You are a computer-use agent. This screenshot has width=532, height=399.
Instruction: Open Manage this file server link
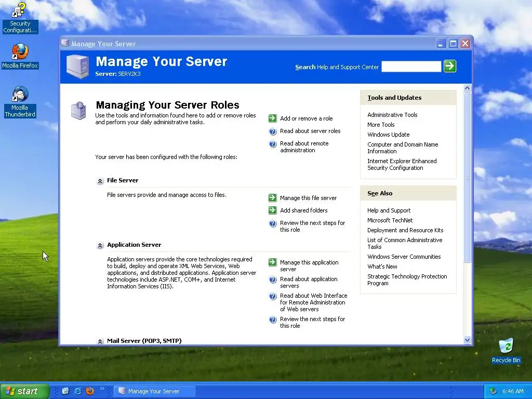coord(309,198)
